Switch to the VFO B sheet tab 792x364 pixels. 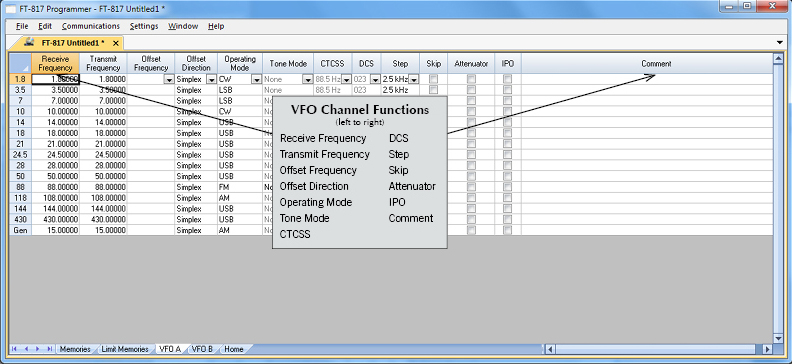pyautogui.click(x=202, y=349)
